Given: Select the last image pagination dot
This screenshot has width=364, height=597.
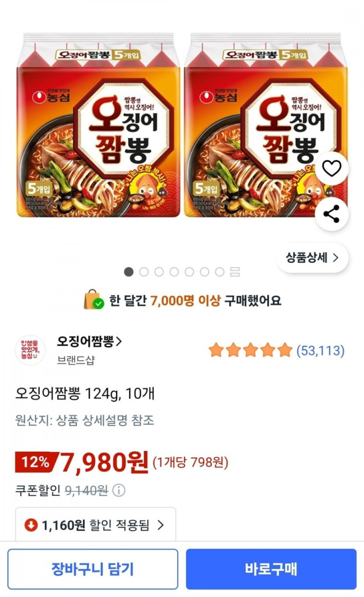Looking at the screenshot, I should pos(220,272).
